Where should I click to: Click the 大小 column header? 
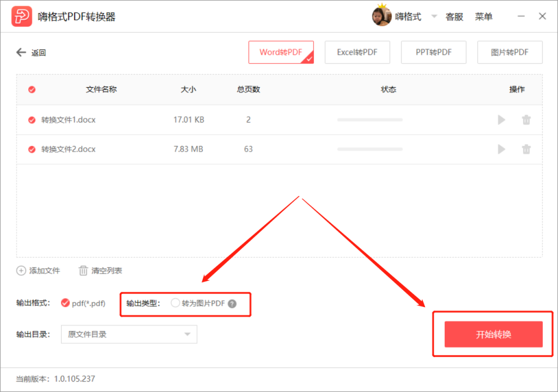188,90
